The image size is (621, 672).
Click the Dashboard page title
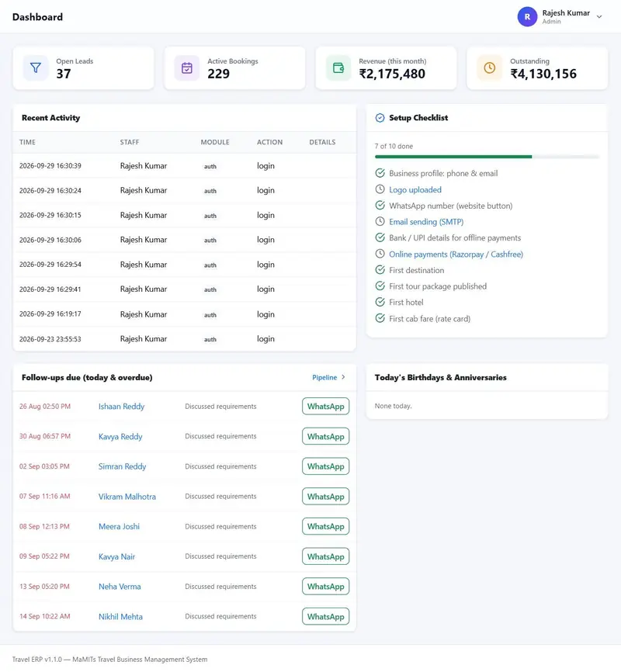pos(37,17)
